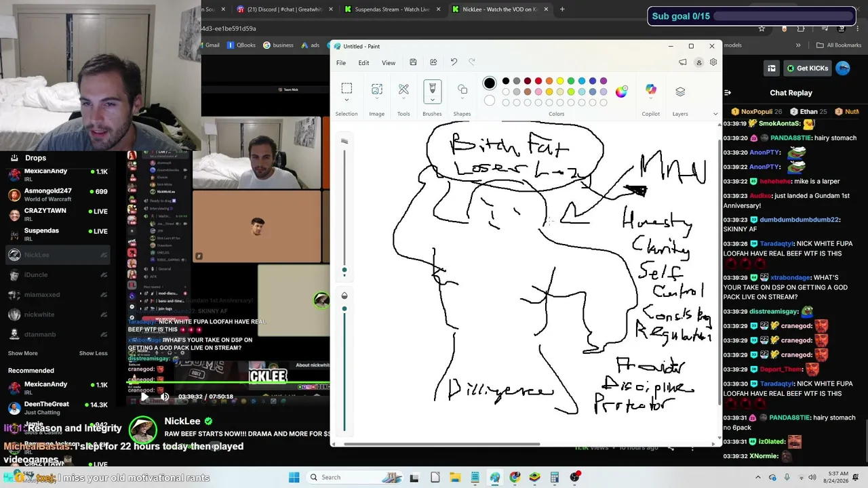868x488 pixels.
Task: Switch to the NickLee VOD browser tab
Action: point(500,9)
